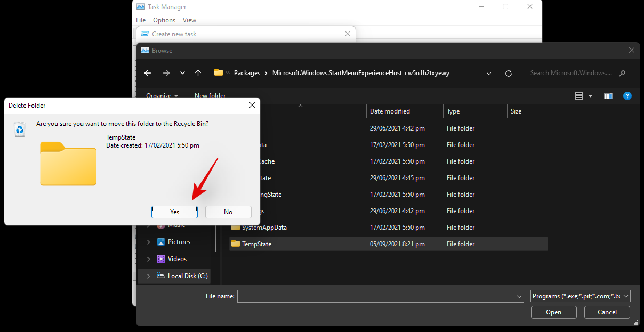Go up one folder level
The height and width of the screenshot is (332, 644).
point(198,73)
